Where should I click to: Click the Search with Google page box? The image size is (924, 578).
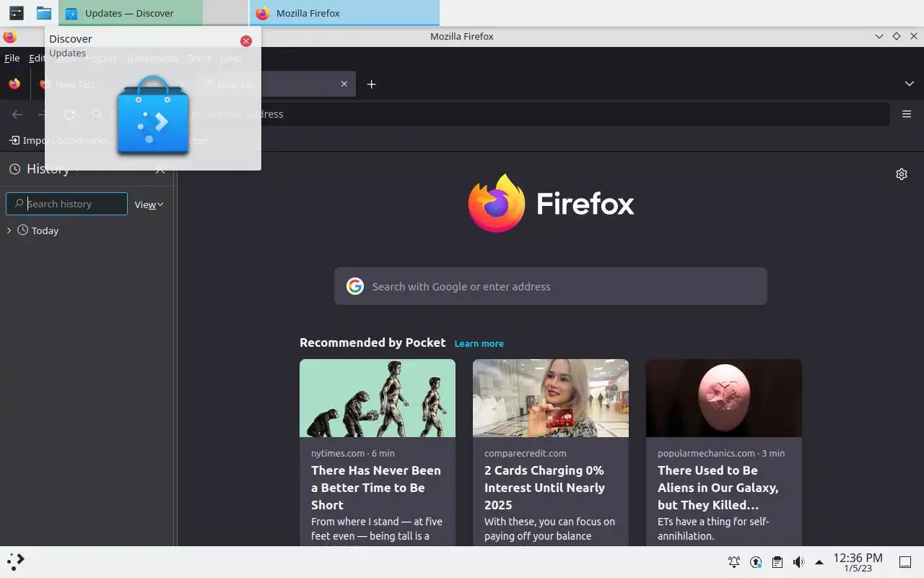pos(551,286)
